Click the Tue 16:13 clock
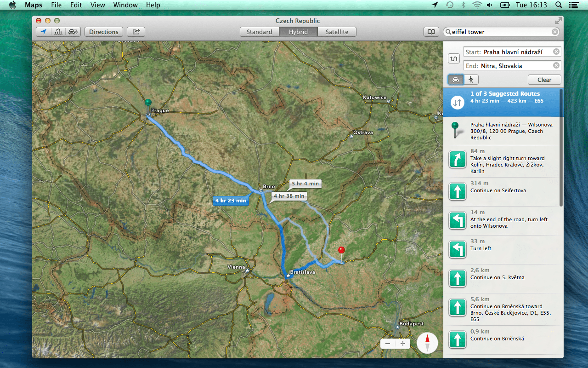This screenshot has width=588, height=368. point(531,5)
